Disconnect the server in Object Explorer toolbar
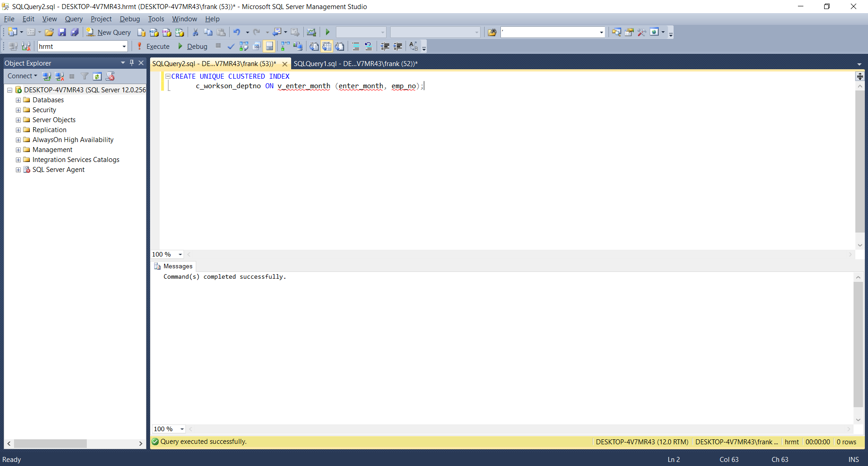The height and width of the screenshot is (466, 868). [x=59, y=76]
